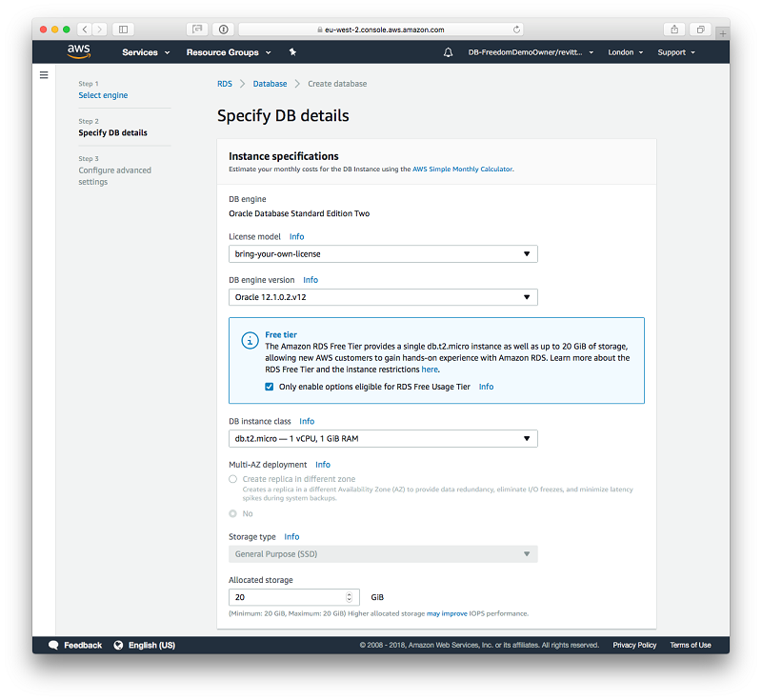Toggle the hamburger side navigation menu
The height and width of the screenshot is (700, 762).
44,75
